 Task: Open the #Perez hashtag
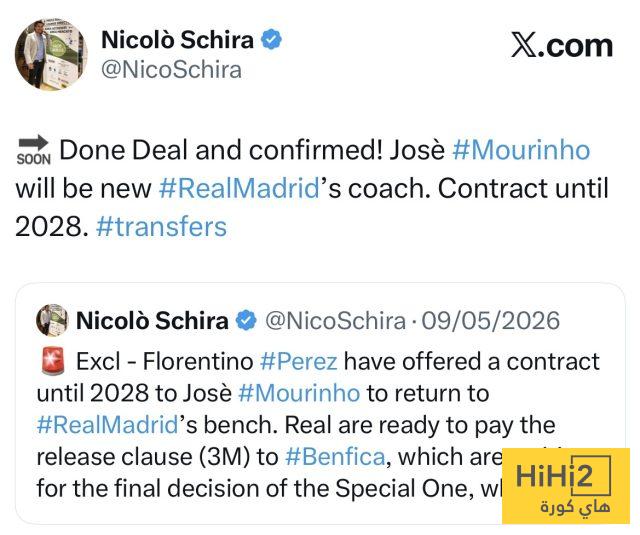pyautogui.click(x=299, y=362)
